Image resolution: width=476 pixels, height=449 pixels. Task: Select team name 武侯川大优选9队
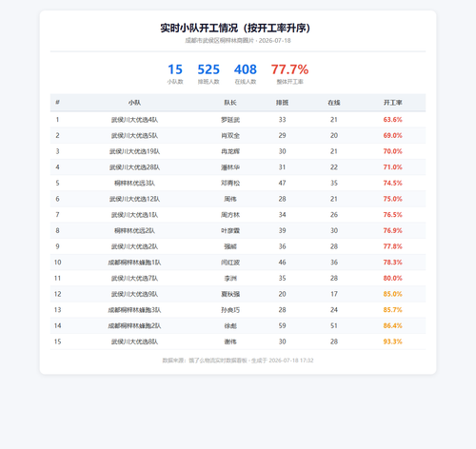pos(134,294)
